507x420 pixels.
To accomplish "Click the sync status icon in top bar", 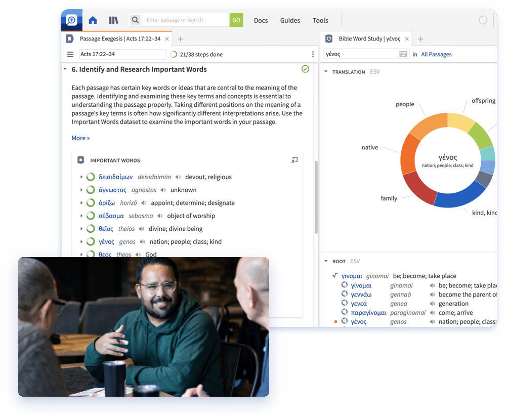I will click(483, 20).
